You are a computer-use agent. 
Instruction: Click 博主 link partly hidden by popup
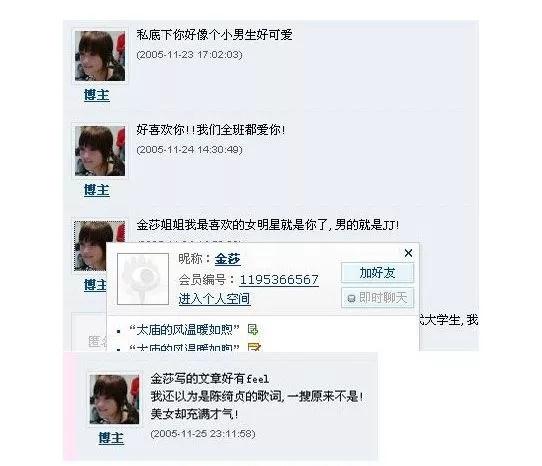coord(95,285)
